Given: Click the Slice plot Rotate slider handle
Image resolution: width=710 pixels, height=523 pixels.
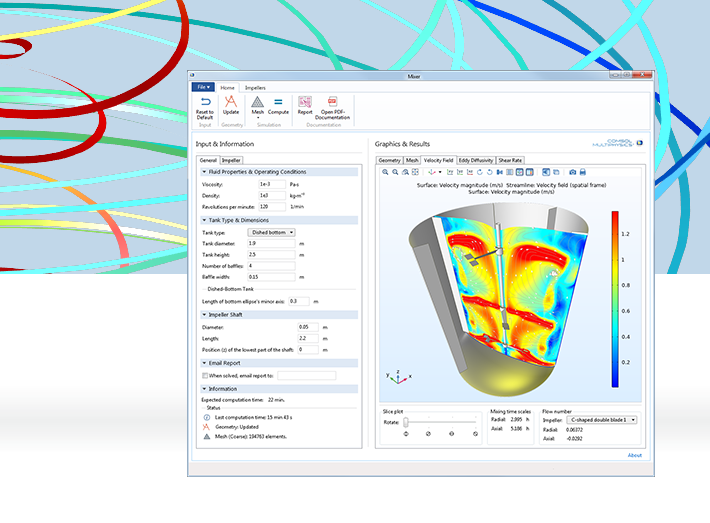Looking at the screenshot, I should (406, 422).
